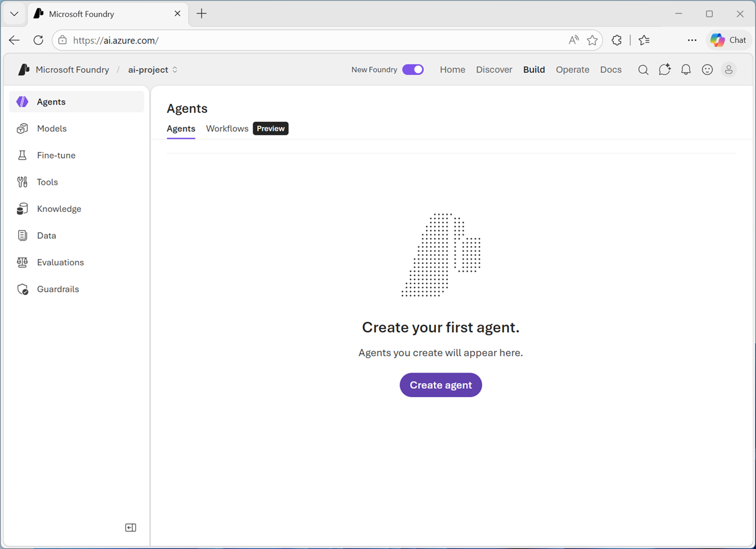
Task: Open the Models sidebar icon
Action: point(22,129)
